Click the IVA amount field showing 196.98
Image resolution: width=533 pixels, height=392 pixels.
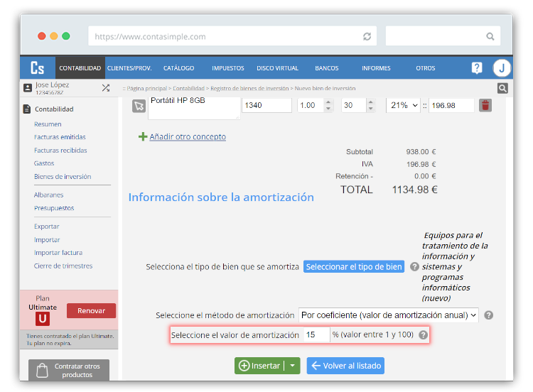click(x=451, y=105)
